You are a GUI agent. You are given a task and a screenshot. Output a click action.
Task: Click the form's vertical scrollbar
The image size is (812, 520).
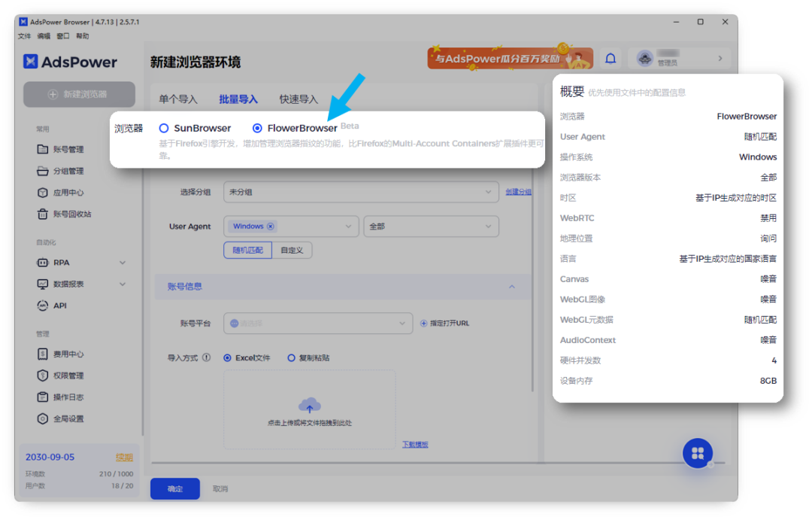(532, 280)
